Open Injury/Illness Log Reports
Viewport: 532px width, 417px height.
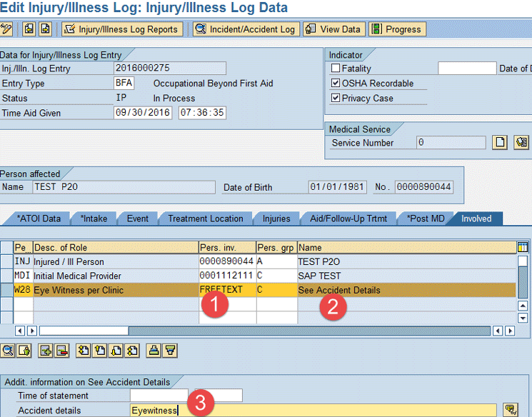coord(122,29)
